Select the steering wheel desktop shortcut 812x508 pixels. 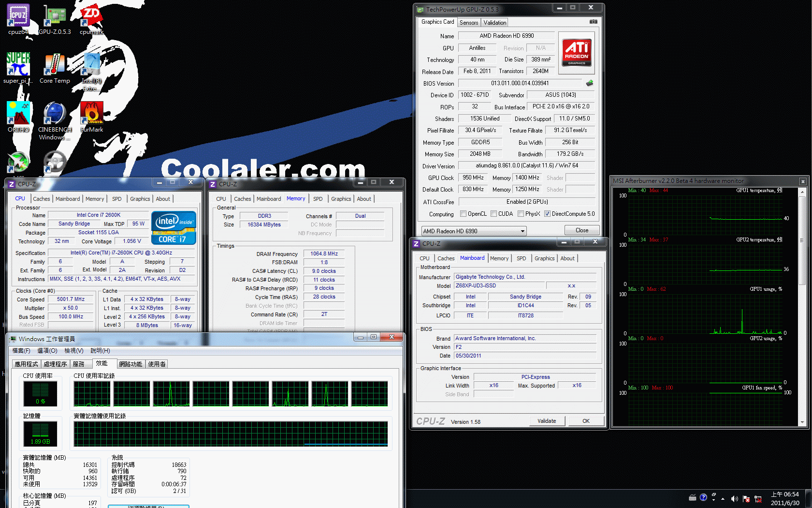point(55,162)
